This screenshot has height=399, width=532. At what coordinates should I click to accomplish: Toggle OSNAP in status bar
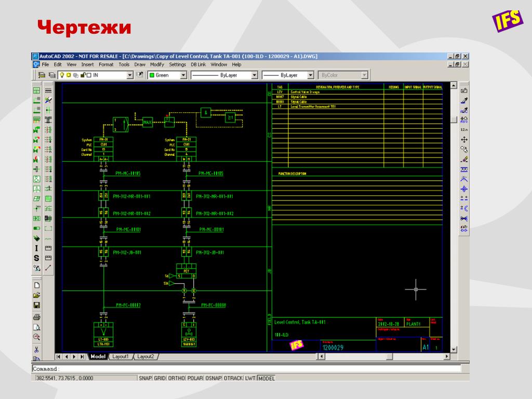pyautogui.click(x=214, y=378)
